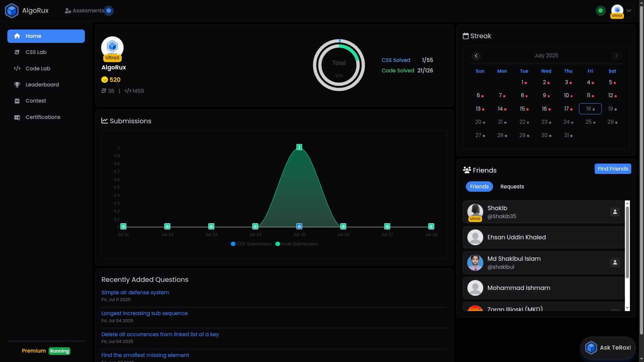The width and height of the screenshot is (644, 362).
Task: Click Md Shakibul Islam's avatar
Action: [x=475, y=263]
